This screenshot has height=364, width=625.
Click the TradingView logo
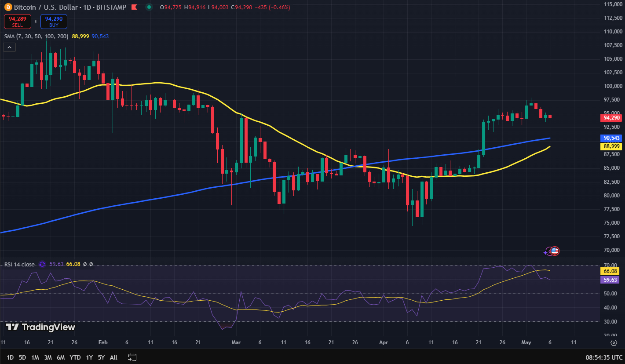(x=40, y=328)
